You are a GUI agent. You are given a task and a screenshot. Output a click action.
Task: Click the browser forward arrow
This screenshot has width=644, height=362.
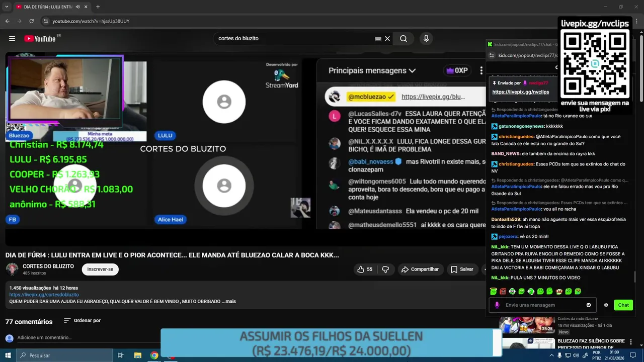tap(20, 21)
